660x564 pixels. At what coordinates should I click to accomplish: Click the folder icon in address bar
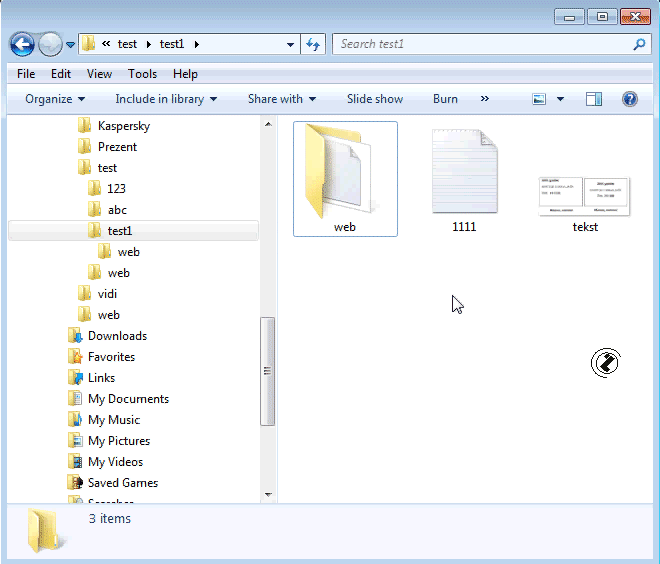click(x=88, y=44)
